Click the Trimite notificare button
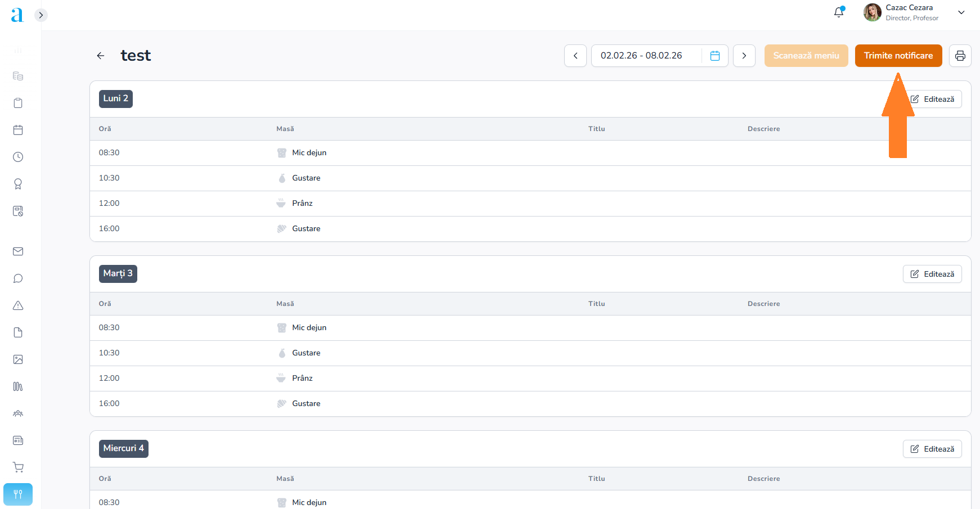980x509 pixels. click(x=898, y=56)
